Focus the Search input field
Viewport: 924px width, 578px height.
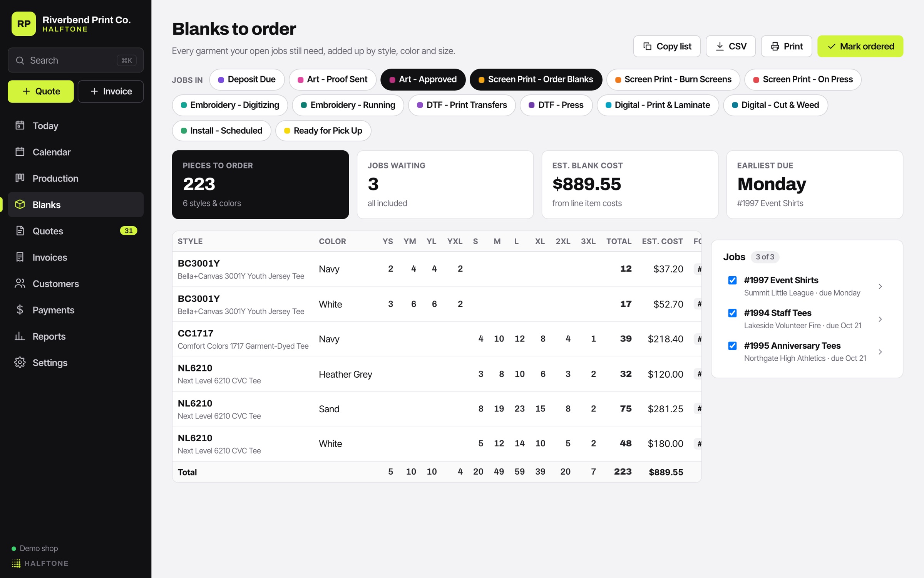point(75,60)
